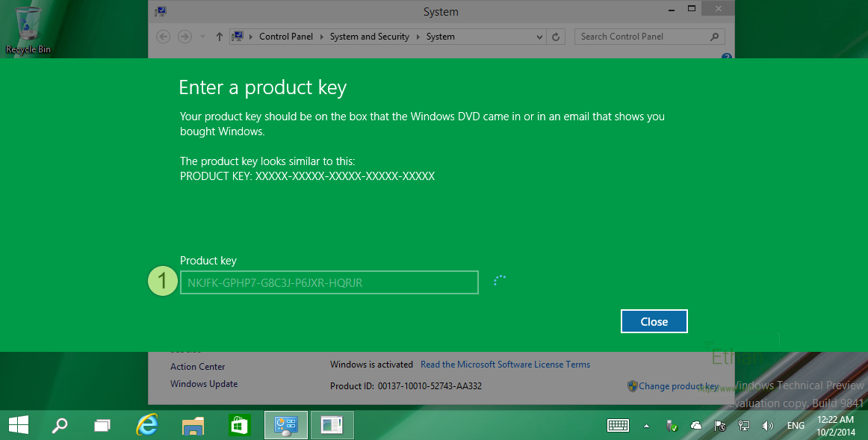
Task: Launch Internet Explorer from taskbar
Action: [x=146, y=425]
